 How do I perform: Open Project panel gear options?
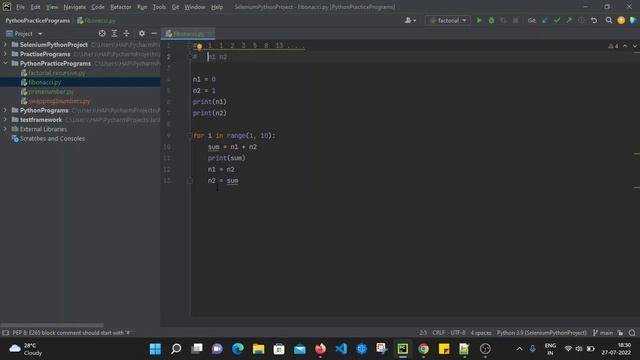(142, 33)
